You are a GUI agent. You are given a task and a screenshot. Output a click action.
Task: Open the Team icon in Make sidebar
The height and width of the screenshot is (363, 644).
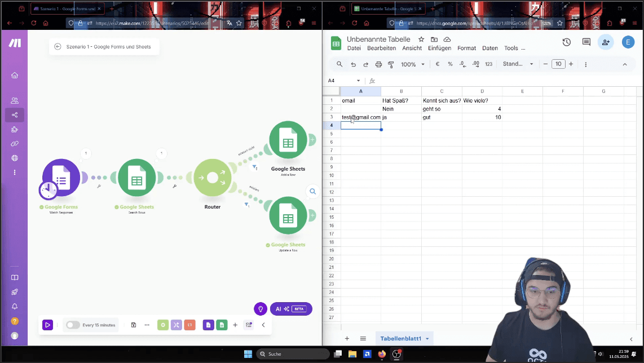pyautogui.click(x=14, y=100)
